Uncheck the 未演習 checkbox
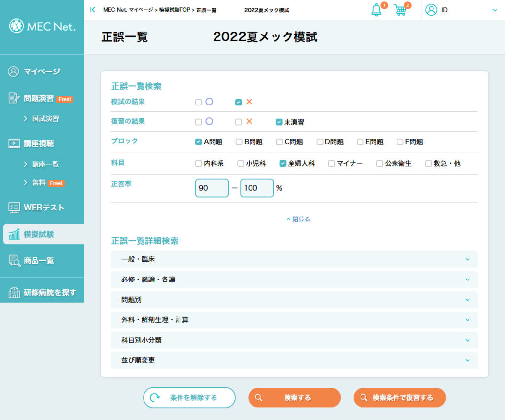This screenshot has height=420, width=505. click(x=279, y=122)
